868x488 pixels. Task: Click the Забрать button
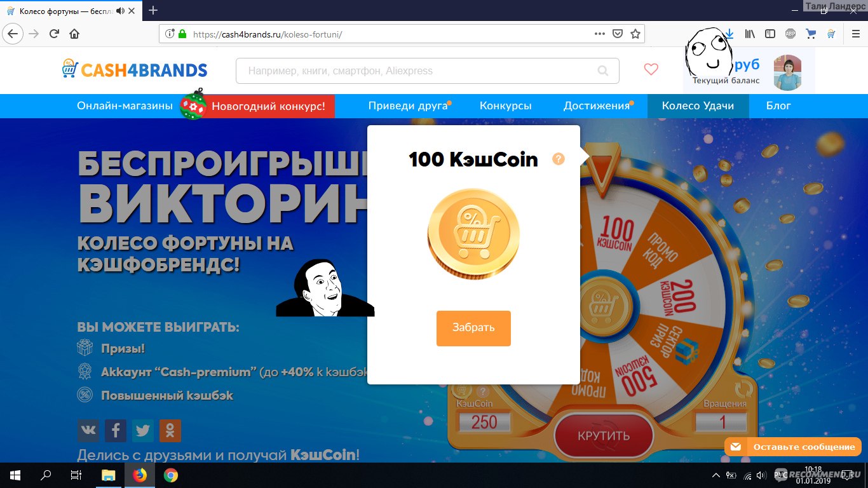[473, 328]
